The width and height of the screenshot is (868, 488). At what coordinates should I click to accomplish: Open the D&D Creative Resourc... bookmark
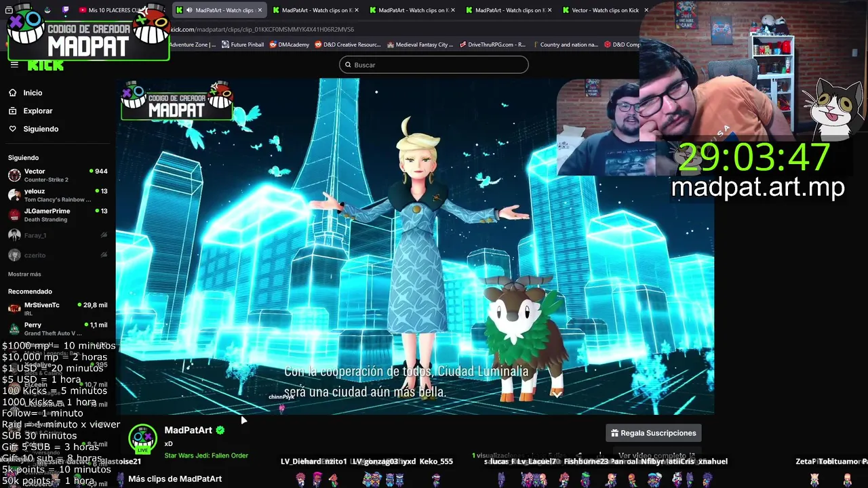point(347,45)
